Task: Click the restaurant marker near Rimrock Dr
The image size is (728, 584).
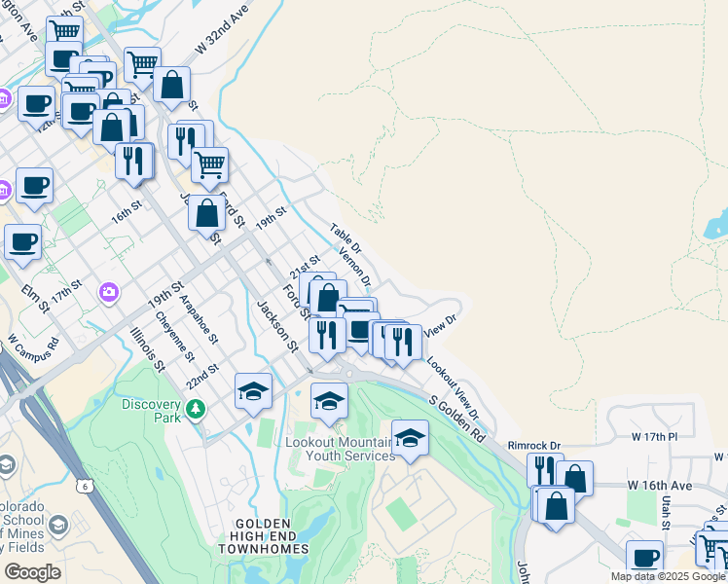Action: [545, 471]
